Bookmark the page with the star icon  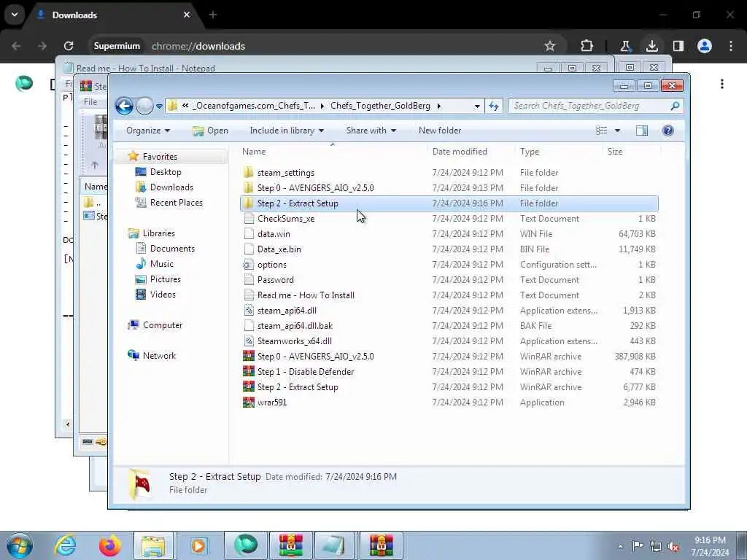tap(550, 46)
